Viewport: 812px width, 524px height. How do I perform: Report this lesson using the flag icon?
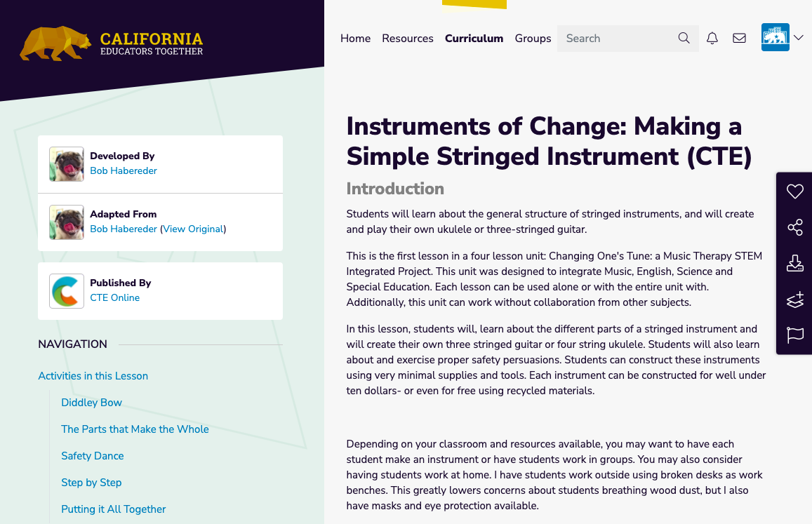pyautogui.click(x=794, y=335)
